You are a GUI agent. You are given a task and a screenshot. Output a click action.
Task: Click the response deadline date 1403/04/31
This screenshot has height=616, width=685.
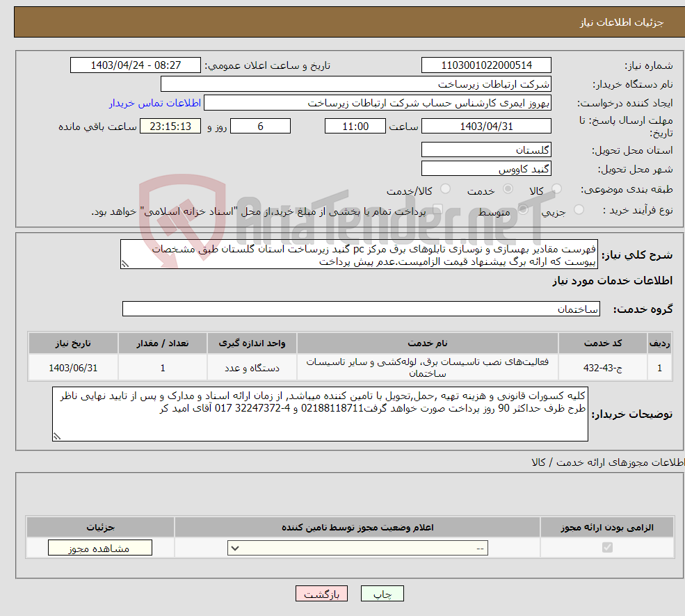[486, 127]
